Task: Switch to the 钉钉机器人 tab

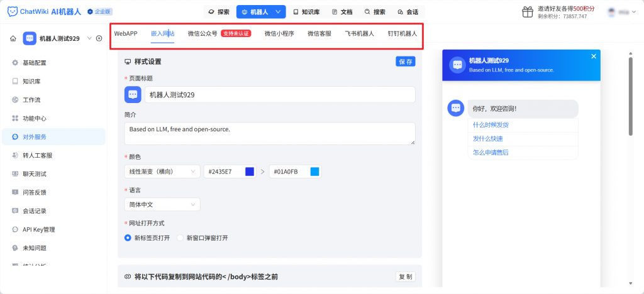Action: (402, 34)
